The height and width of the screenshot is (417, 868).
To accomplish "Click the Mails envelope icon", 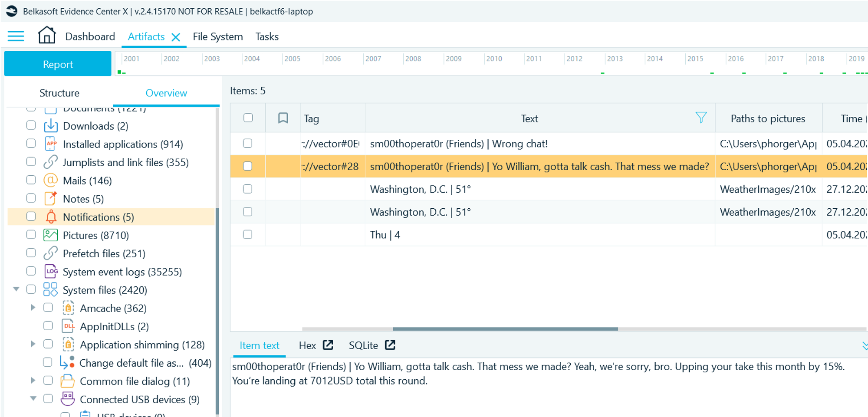I will tap(51, 181).
